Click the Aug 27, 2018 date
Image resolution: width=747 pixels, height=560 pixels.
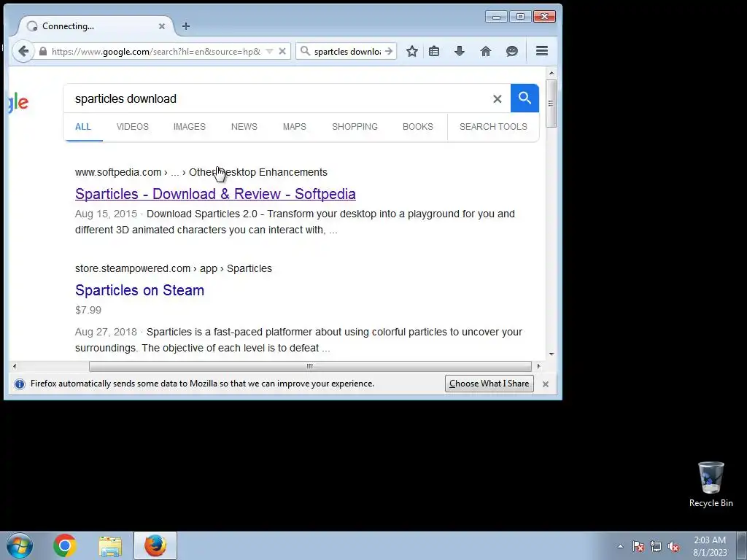pos(106,332)
